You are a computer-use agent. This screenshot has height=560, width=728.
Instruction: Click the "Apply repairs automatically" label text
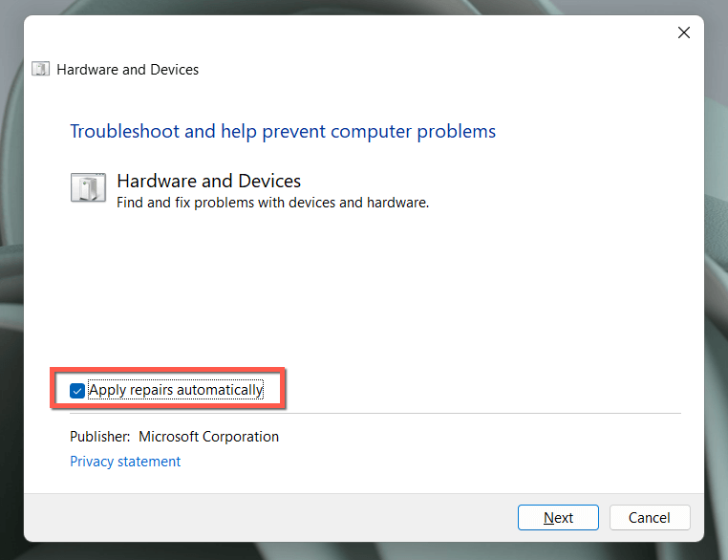pyautogui.click(x=175, y=390)
